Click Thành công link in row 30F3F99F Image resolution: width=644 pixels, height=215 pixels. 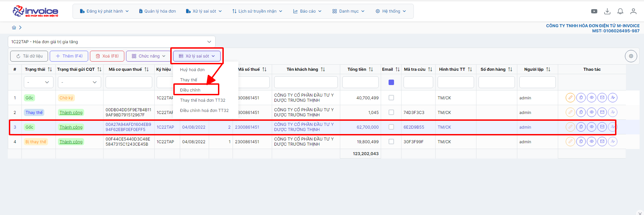[71, 142]
